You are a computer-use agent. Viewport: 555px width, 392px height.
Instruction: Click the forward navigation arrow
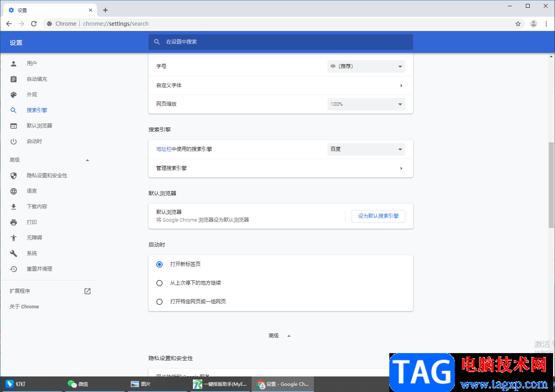pos(21,24)
